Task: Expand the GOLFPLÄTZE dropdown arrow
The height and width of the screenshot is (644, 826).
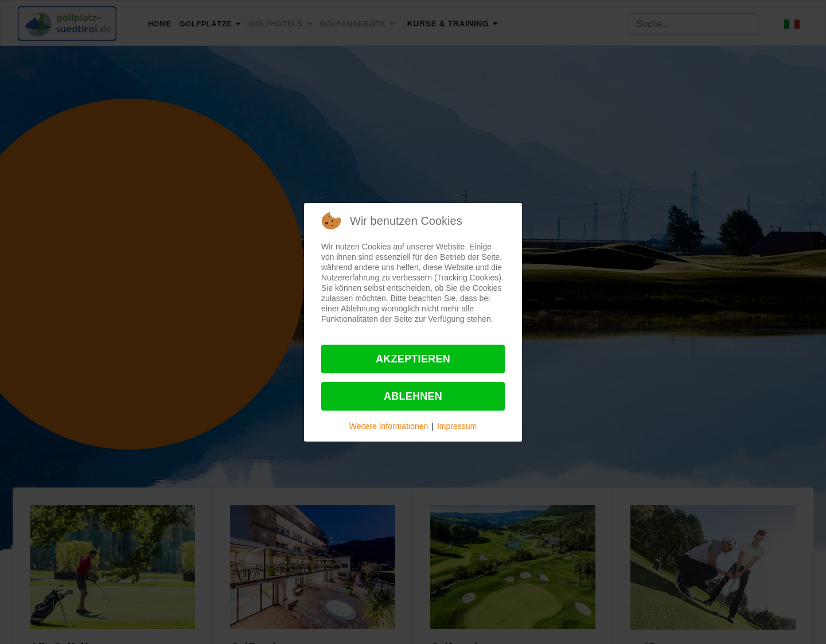Action: (238, 24)
